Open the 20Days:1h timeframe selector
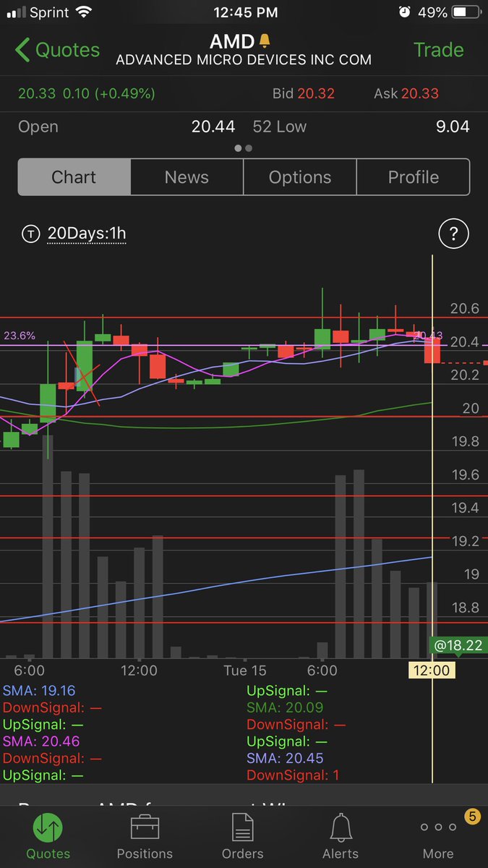This screenshot has height=868, width=488. click(87, 234)
